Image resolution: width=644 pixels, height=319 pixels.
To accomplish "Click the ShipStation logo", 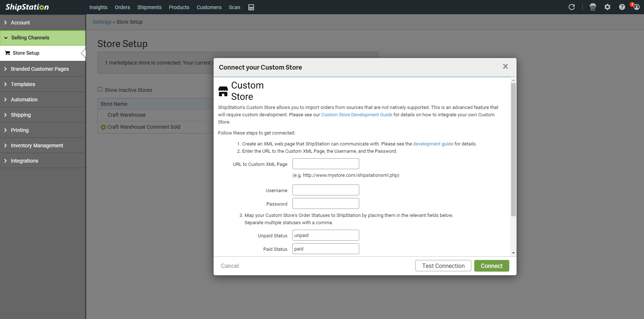I will coord(27,7).
